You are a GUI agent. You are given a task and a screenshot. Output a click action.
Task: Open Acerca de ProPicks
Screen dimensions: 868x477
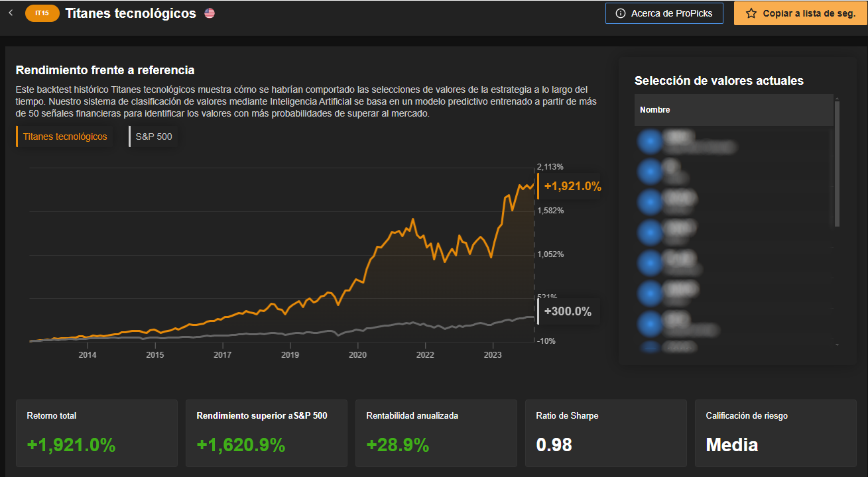click(x=664, y=13)
